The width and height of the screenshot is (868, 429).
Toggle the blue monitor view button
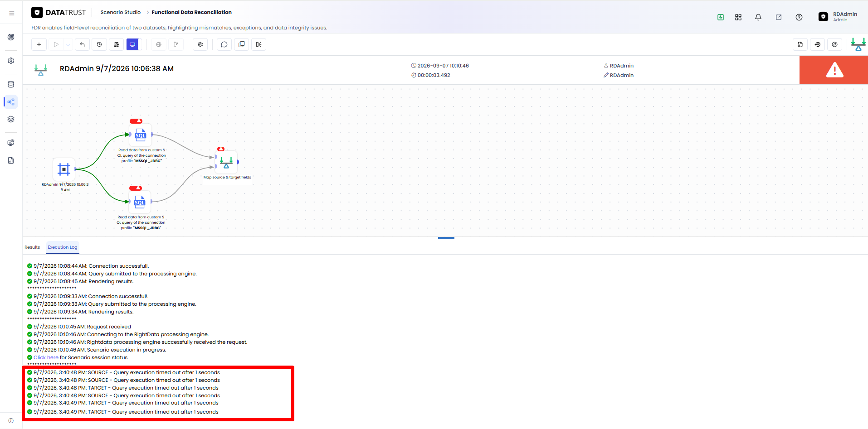click(132, 44)
